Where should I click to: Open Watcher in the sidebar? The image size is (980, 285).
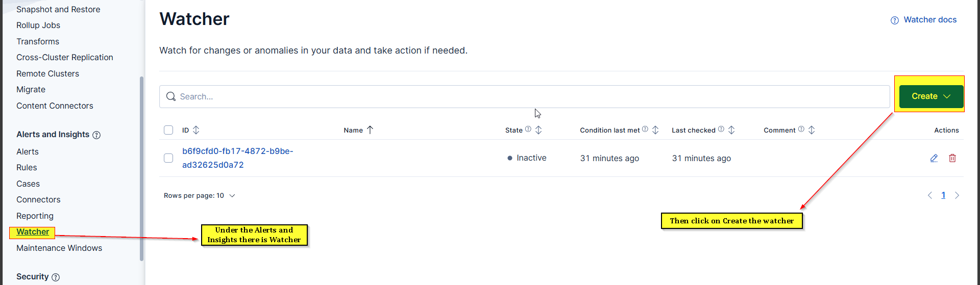(x=33, y=232)
